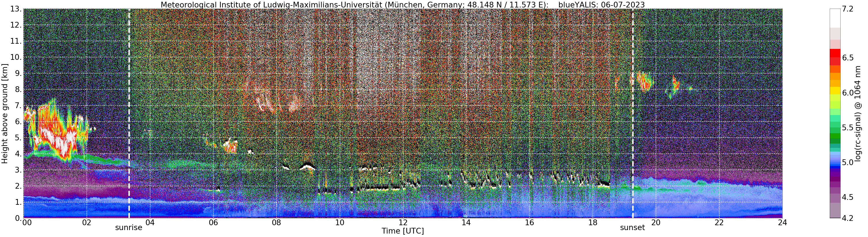The height and width of the screenshot is (237, 868).
Task: Click the 'sunrise' label below the axis
Action: click(129, 228)
